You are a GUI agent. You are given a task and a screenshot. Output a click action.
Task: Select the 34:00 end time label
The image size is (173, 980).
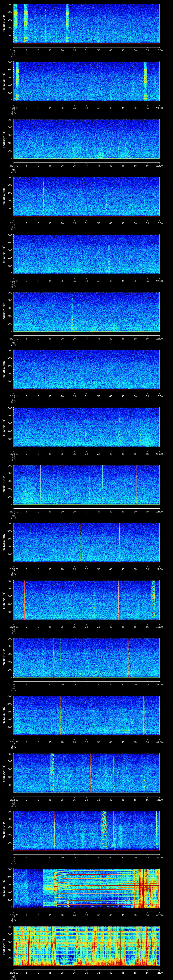[159, 858]
